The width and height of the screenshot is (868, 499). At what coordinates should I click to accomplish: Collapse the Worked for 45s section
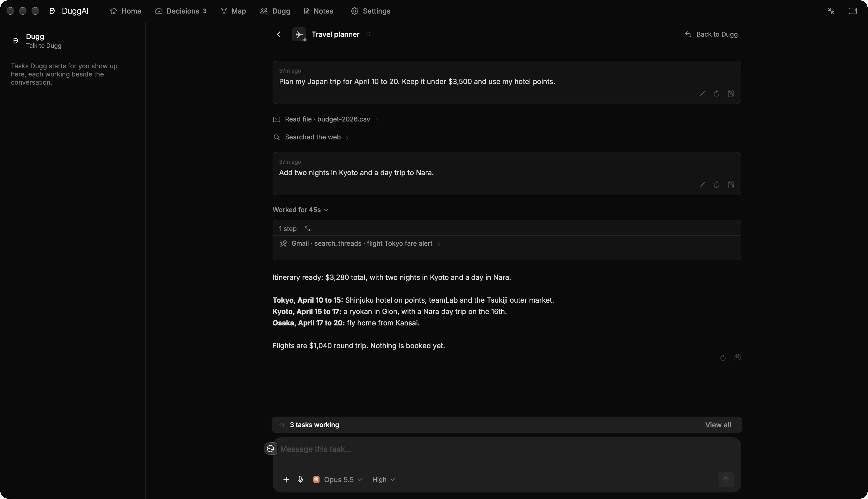pyautogui.click(x=300, y=210)
